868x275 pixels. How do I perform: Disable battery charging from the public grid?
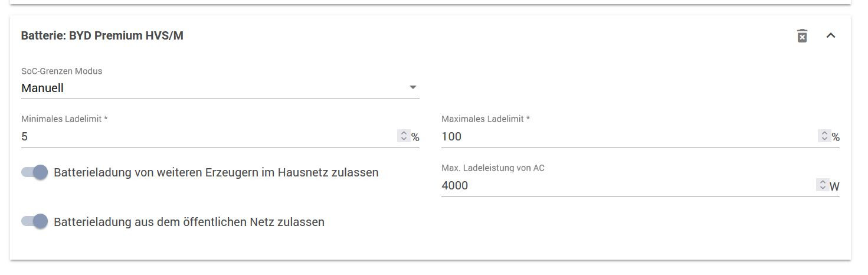click(x=35, y=221)
